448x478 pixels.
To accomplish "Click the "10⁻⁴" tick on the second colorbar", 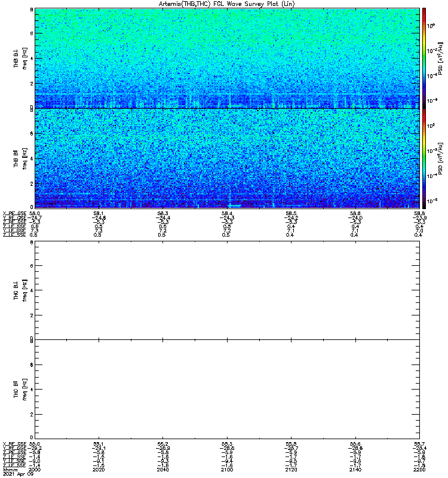I will pyautogui.click(x=431, y=176).
